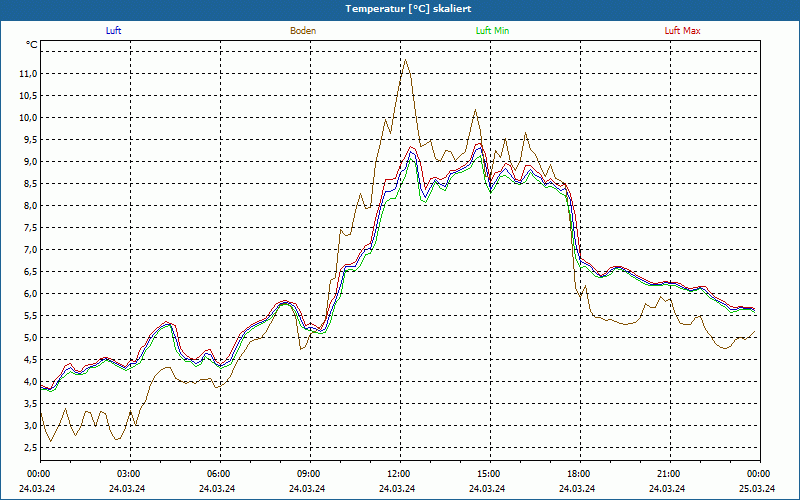Select the "06:00" time axis label
Screen dimensions: 800x500
click(x=220, y=473)
